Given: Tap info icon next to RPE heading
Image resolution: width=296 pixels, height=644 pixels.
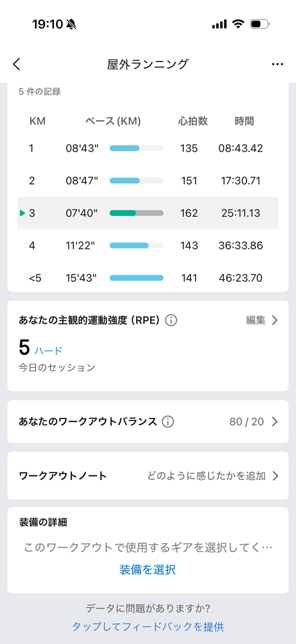Looking at the screenshot, I should 171,320.
